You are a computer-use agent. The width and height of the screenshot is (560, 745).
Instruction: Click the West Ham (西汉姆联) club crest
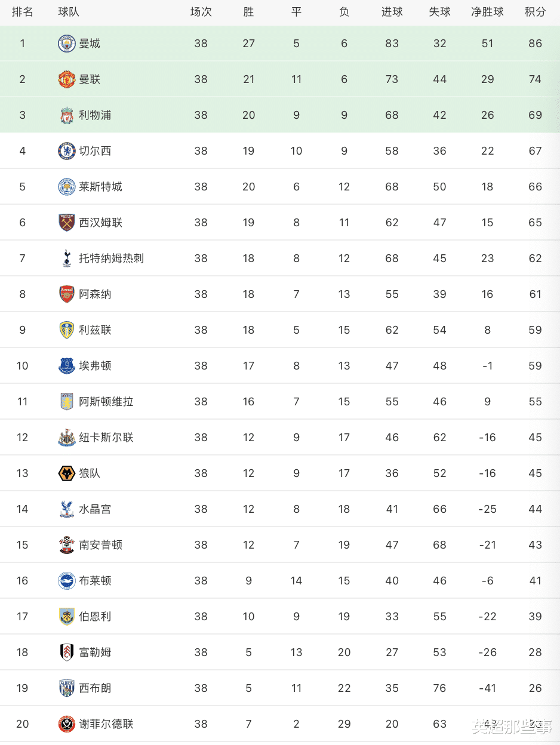(x=67, y=223)
